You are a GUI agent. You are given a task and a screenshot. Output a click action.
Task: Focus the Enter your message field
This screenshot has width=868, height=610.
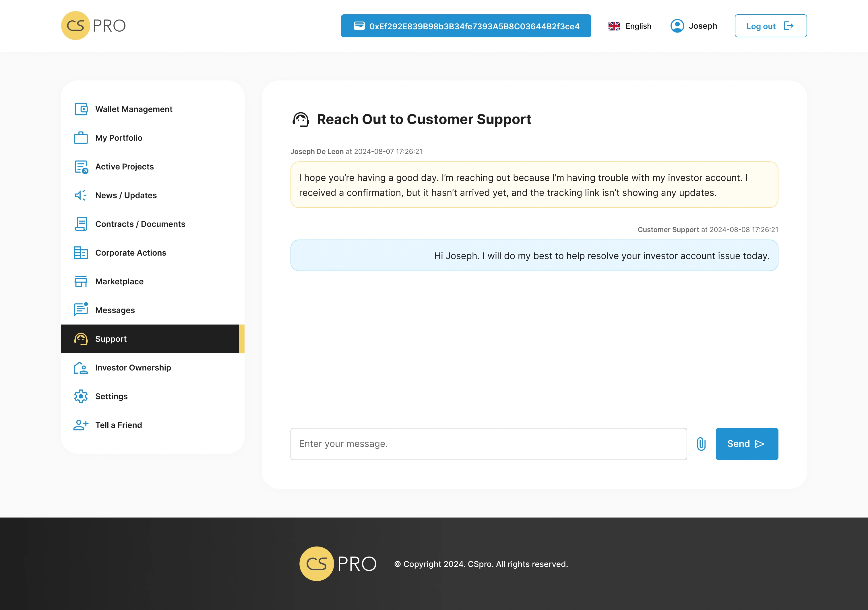pos(488,444)
